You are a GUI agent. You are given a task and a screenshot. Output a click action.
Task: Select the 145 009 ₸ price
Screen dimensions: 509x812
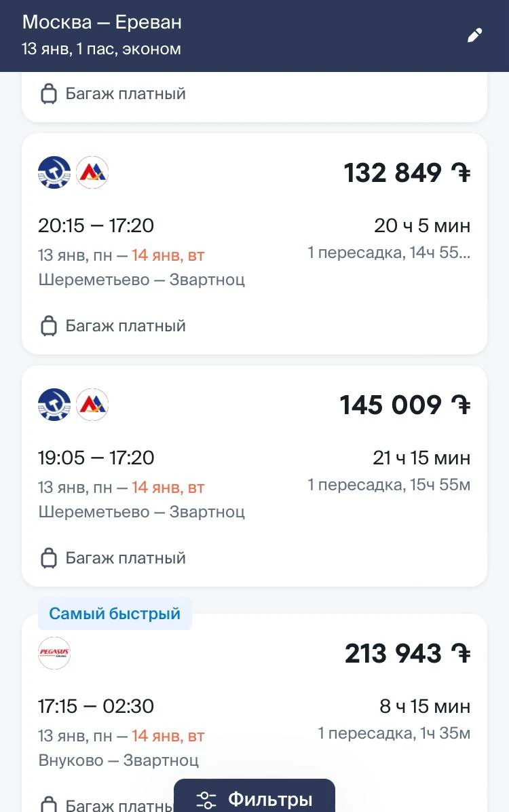pyautogui.click(x=405, y=405)
